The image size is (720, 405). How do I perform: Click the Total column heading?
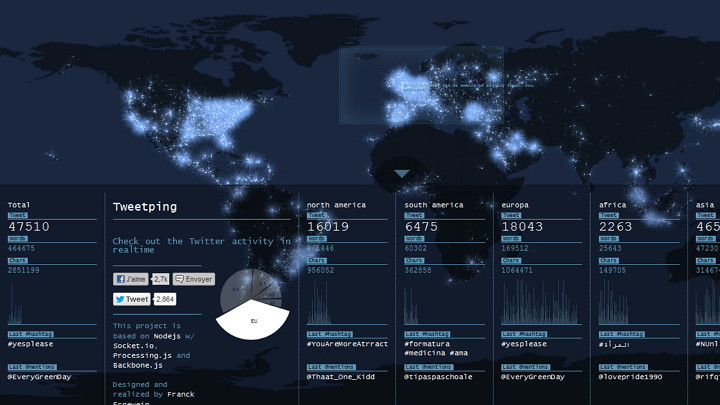click(x=19, y=205)
